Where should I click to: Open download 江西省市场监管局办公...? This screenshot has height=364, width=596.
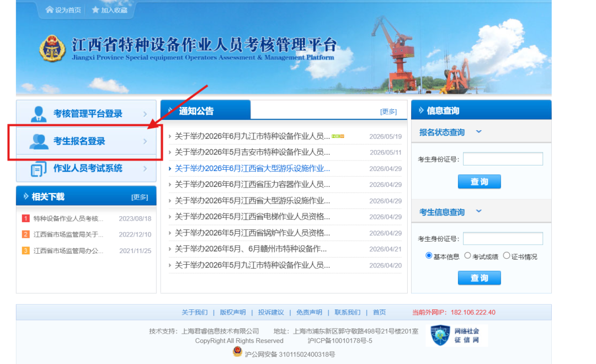pos(68,251)
